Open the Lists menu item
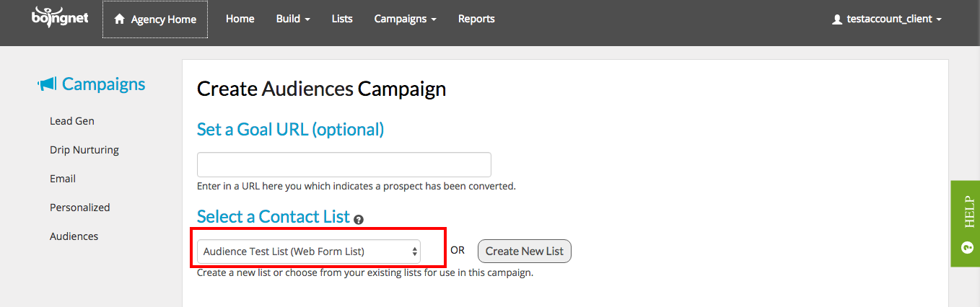This screenshot has height=307, width=980. (x=342, y=19)
